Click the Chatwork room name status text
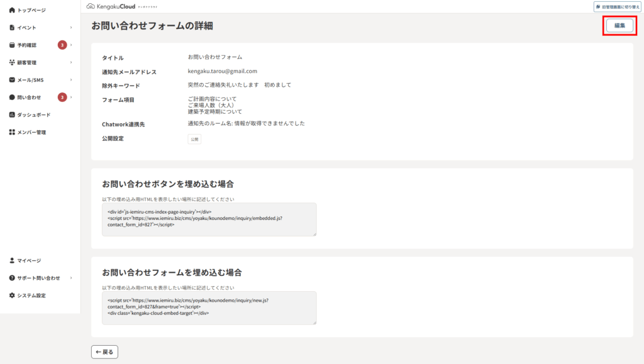The width and height of the screenshot is (644, 364). (x=246, y=123)
